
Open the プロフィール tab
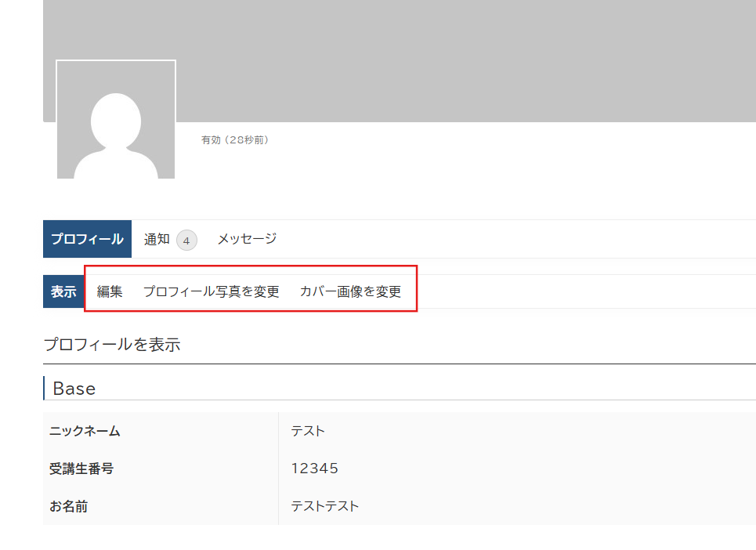(87, 239)
